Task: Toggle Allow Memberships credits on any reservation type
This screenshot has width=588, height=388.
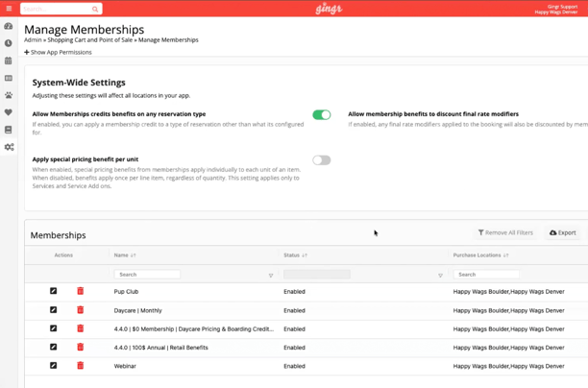Action: pos(322,114)
